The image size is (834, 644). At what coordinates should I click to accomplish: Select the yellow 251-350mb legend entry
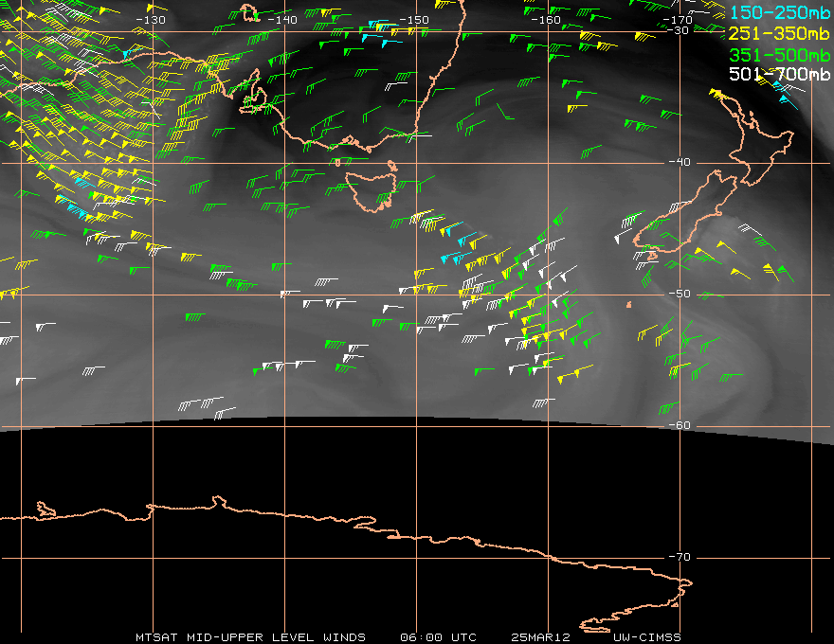tap(780, 32)
